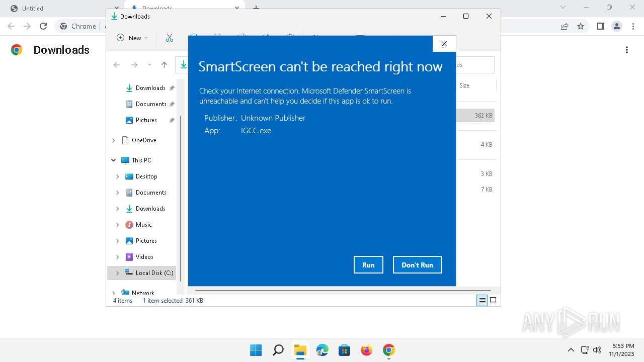The image size is (644, 362).
Task: Select the file row showing 3 KB
Action: click(475, 174)
